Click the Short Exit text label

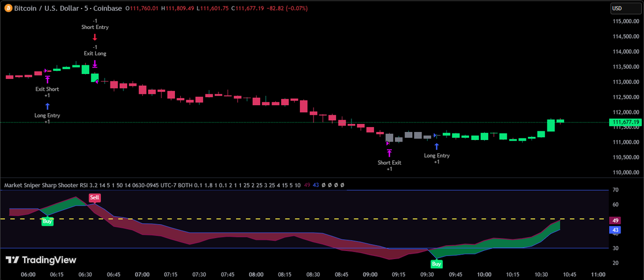390,163
